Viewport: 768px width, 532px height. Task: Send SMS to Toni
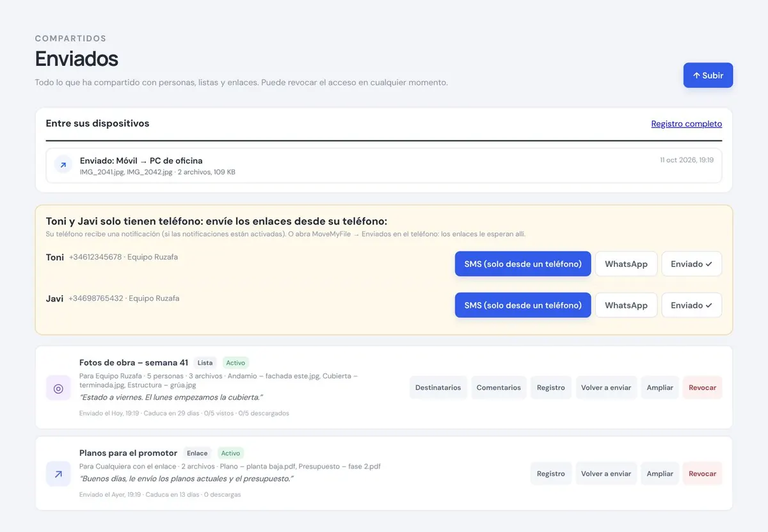point(523,264)
